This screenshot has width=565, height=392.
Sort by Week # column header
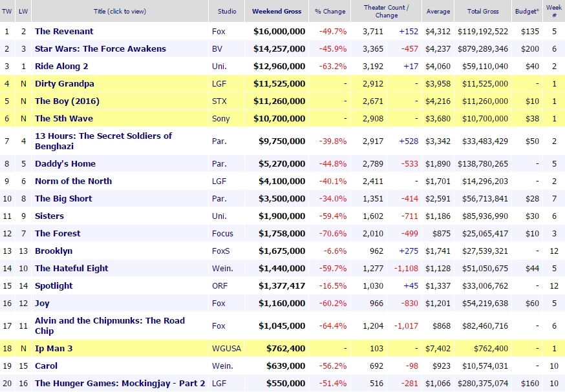pos(554,11)
